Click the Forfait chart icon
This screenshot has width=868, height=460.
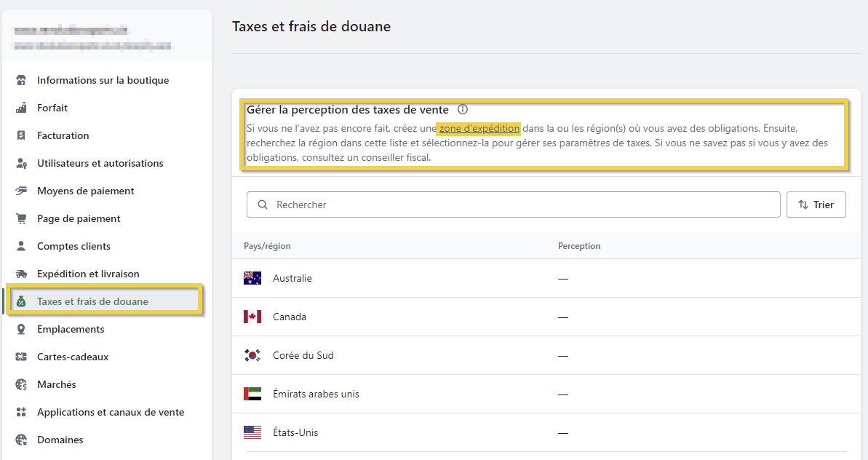click(21, 108)
